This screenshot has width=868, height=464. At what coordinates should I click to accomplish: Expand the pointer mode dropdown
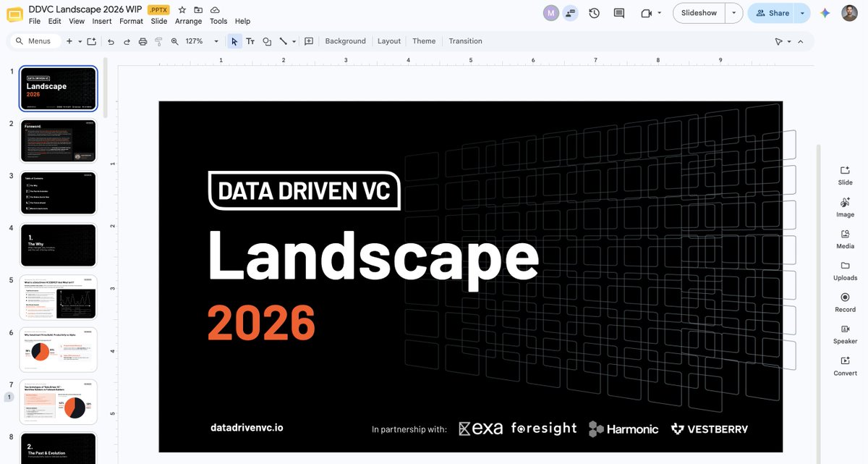[x=789, y=41]
